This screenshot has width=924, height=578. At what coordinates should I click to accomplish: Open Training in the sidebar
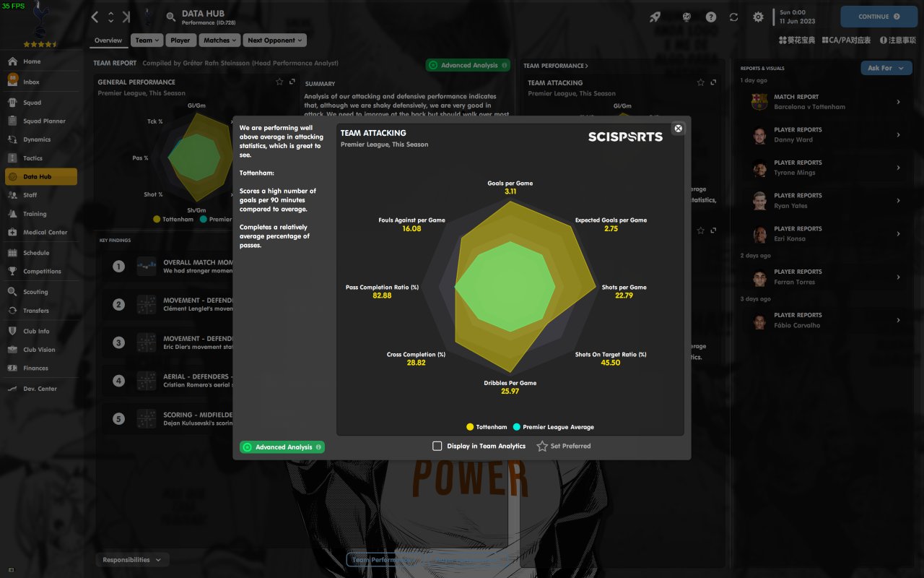[40, 214]
